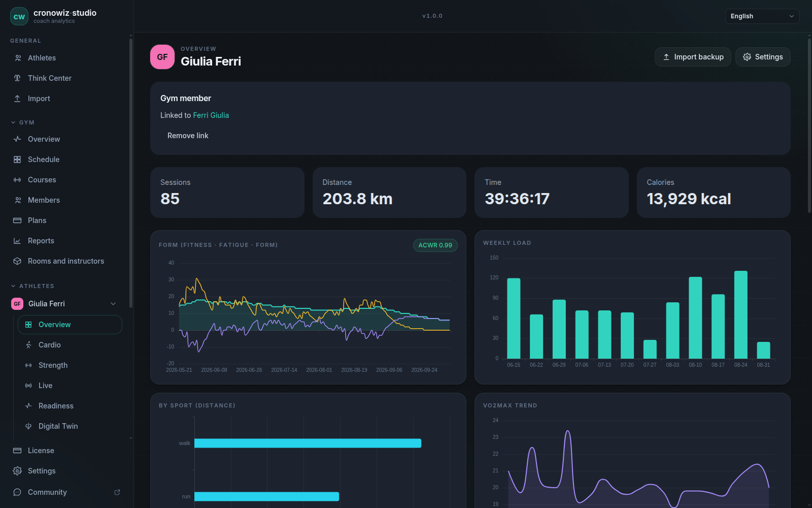Click Remove link button
This screenshot has height=508, width=812.
click(x=188, y=136)
